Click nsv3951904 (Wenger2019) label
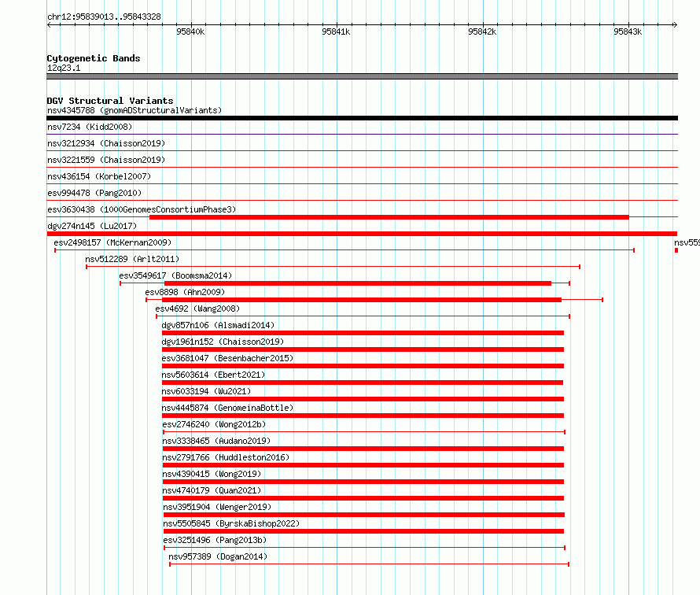This screenshot has height=595, width=700. [x=217, y=507]
